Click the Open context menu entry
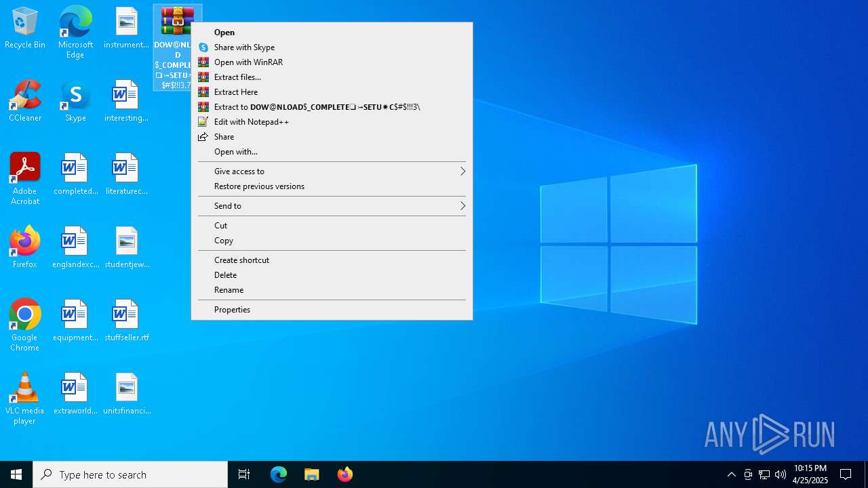 (x=332, y=33)
